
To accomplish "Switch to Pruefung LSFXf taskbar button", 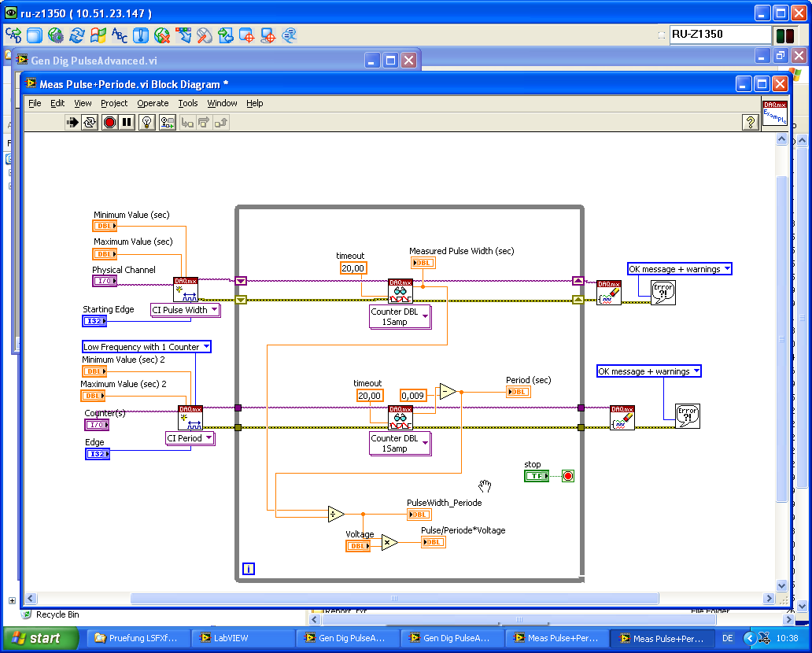I will coord(138,638).
